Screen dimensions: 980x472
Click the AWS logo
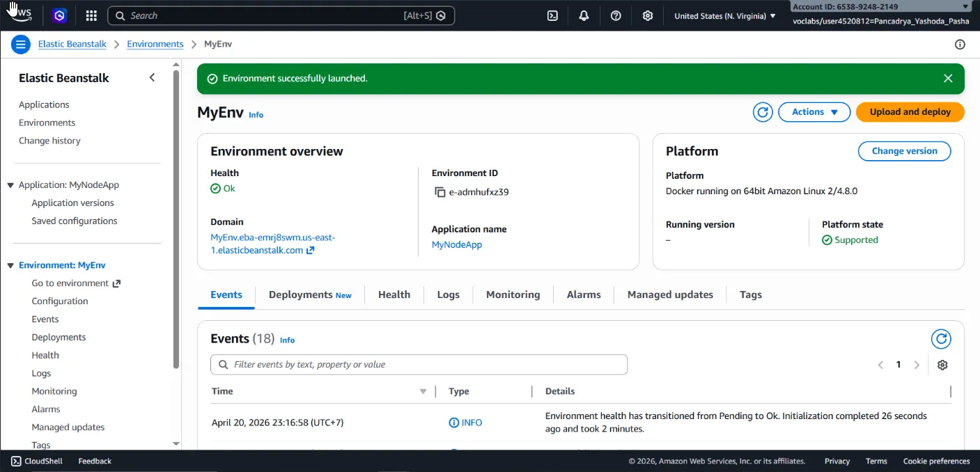click(20, 13)
